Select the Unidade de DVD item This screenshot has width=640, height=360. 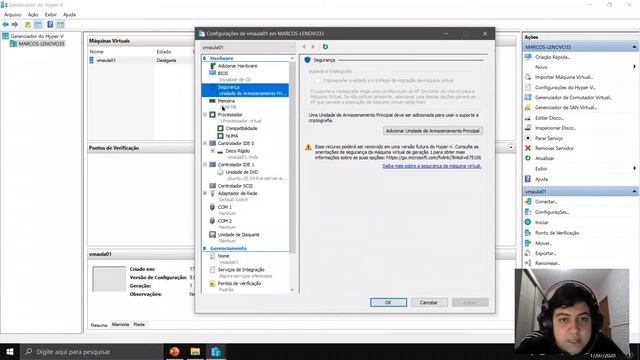[242, 172]
